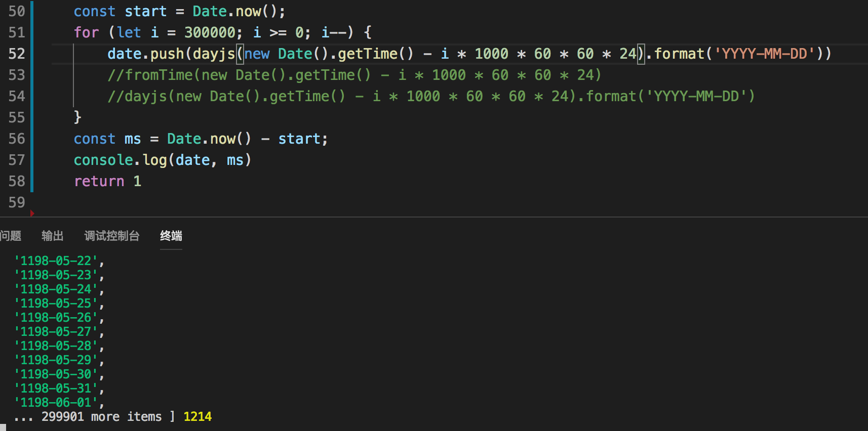The image size is (868, 431).
Task: Click terminal output '1198-05-30'
Action: [x=56, y=374]
